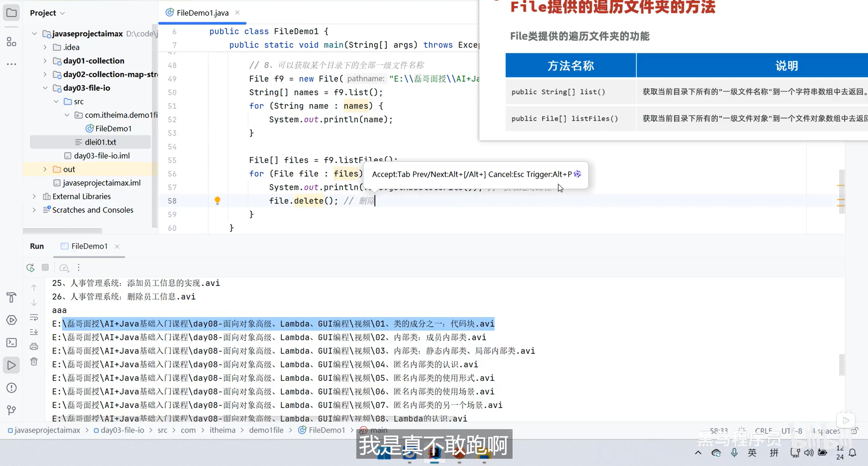Image resolution: width=868 pixels, height=466 pixels.
Task: Open the Terminal tool window icon
Action: tap(12, 343)
